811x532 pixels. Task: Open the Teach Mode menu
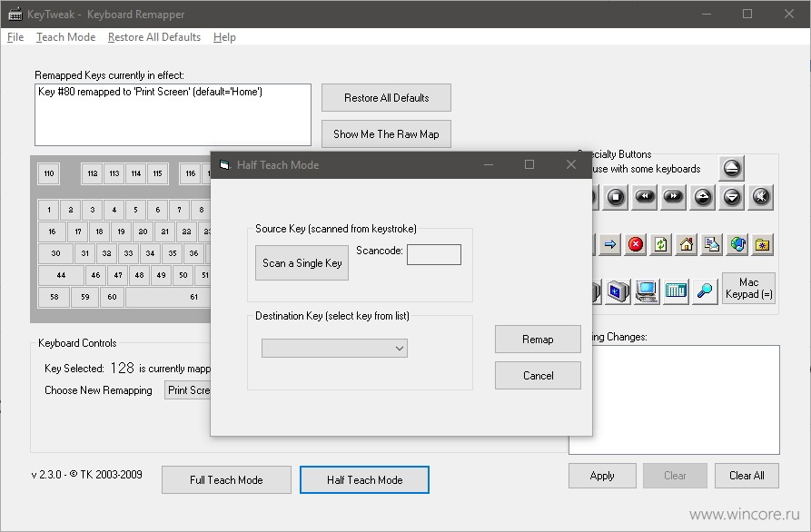click(65, 37)
